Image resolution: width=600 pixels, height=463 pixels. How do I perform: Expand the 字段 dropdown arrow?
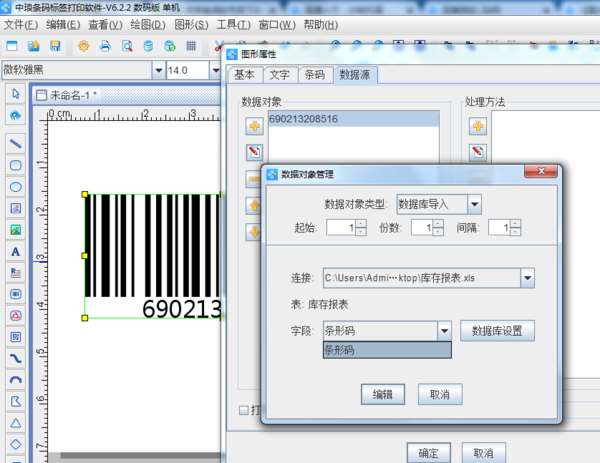point(444,331)
